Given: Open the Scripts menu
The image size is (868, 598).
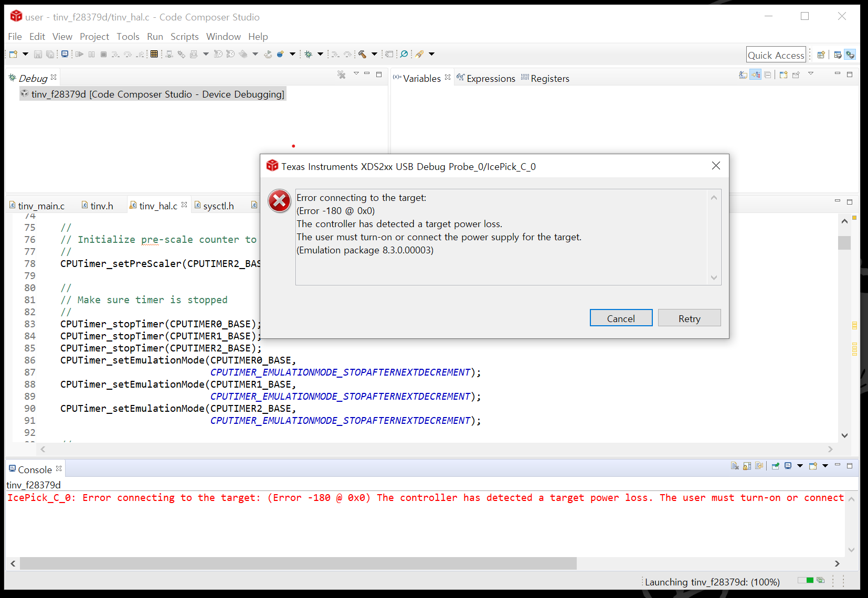Looking at the screenshot, I should 185,37.
